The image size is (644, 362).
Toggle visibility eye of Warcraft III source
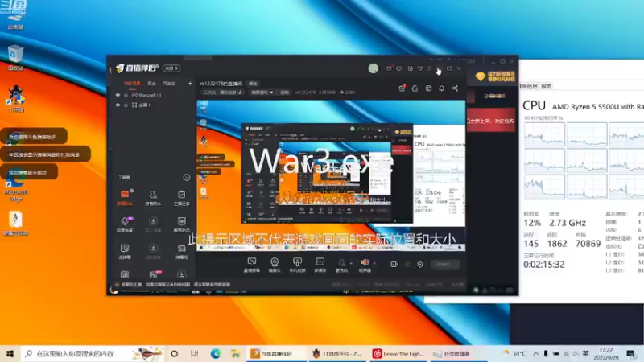pyautogui.click(x=118, y=95)
